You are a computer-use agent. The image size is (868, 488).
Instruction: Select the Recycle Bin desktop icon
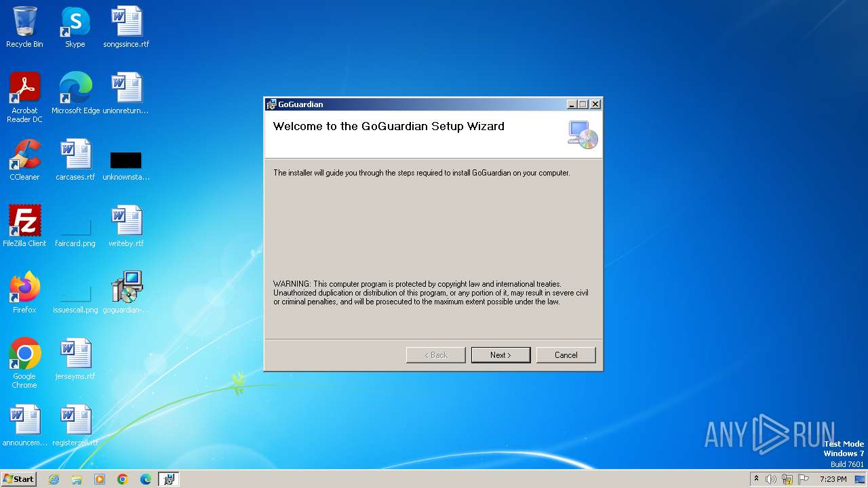pos(24,27)
